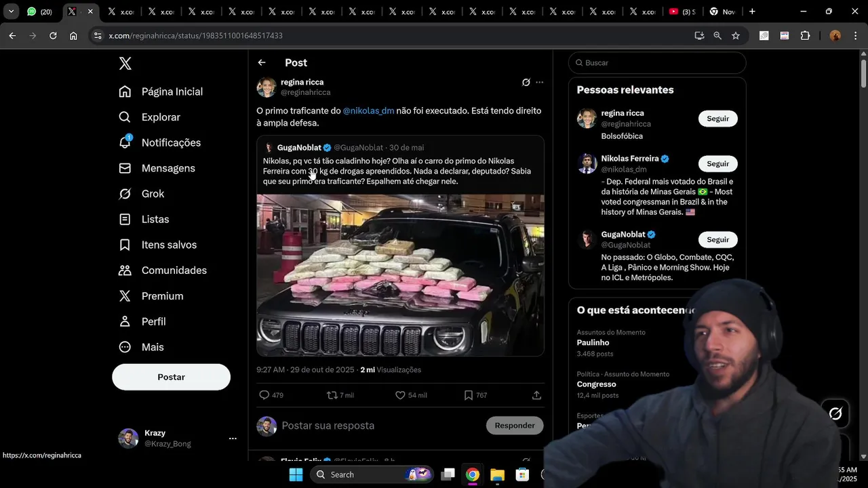Open regina ricca's profile avatar
Image resolution: width=868 pixels, height=488 pixels.
[x=267, y=87]
